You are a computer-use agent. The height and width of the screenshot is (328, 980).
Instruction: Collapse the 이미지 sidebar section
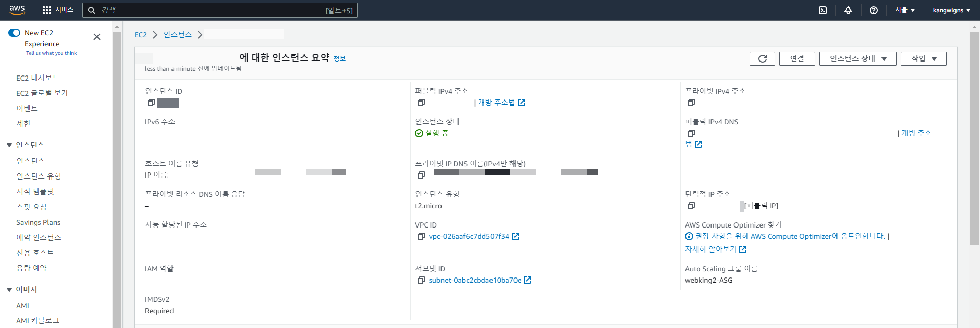coord(9,290)
